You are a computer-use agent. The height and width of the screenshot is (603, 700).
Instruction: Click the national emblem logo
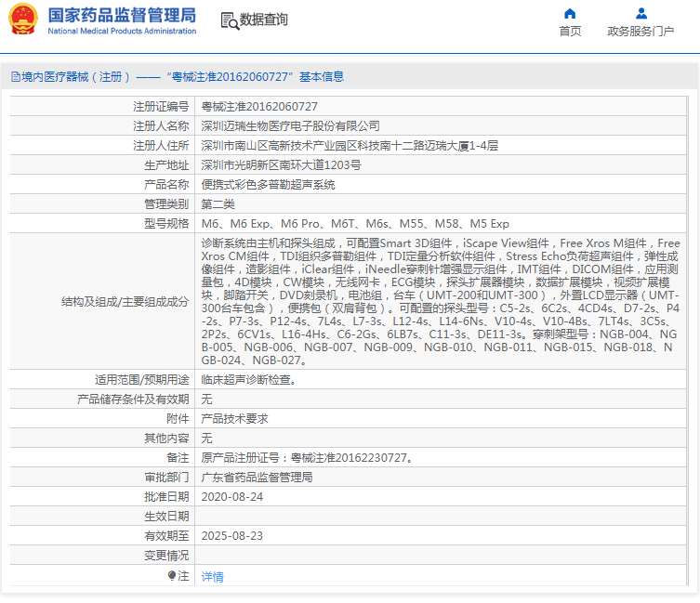[x=22, y=20]
